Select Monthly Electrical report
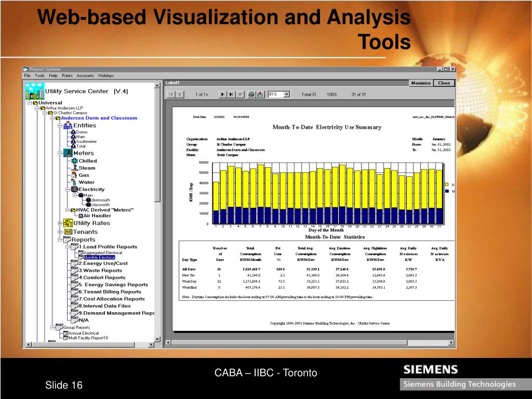The width and height of the screenshot is (532, 399). click(99, 258)
